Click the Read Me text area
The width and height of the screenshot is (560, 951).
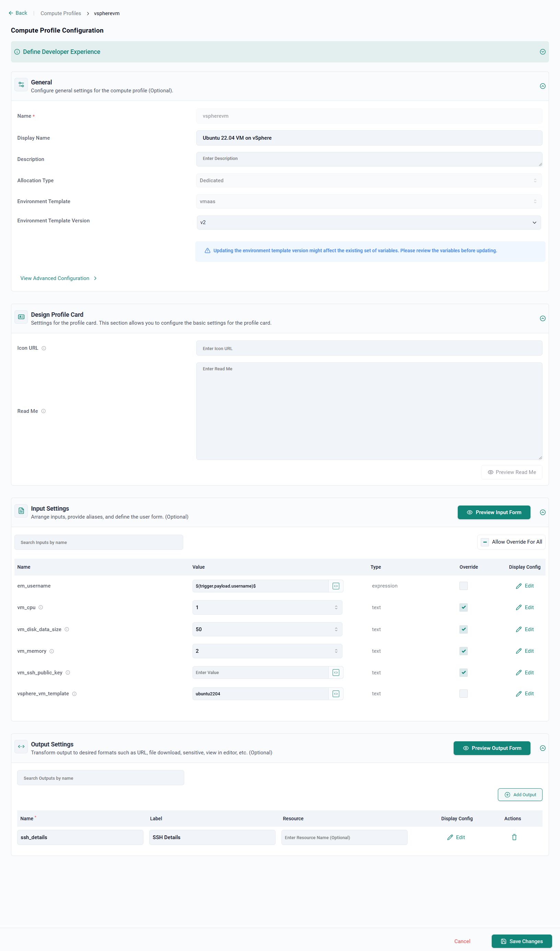(x=369, y=411)
